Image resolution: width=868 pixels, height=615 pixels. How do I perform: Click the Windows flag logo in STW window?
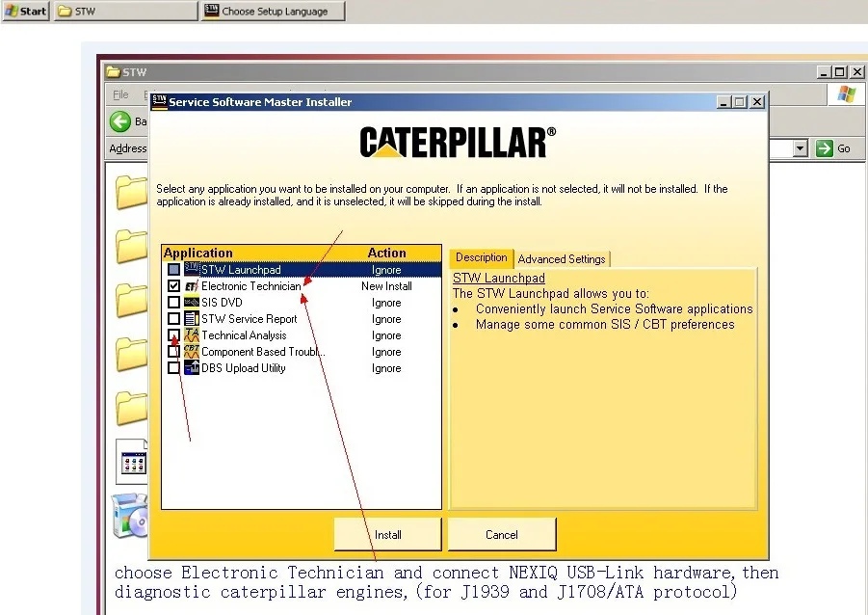[x=847, y=94]
